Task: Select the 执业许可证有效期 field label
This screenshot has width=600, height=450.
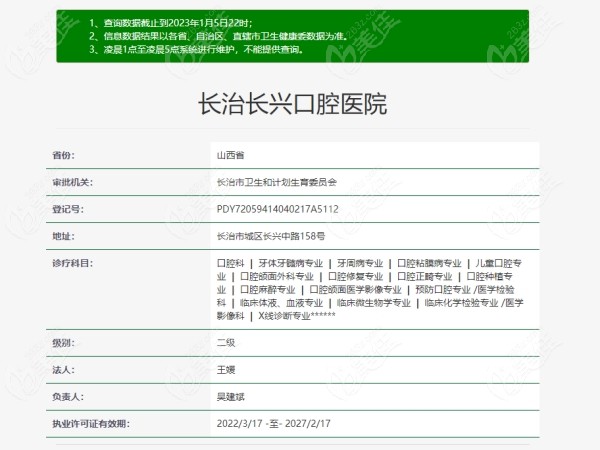Action: [x=91, y=423]
